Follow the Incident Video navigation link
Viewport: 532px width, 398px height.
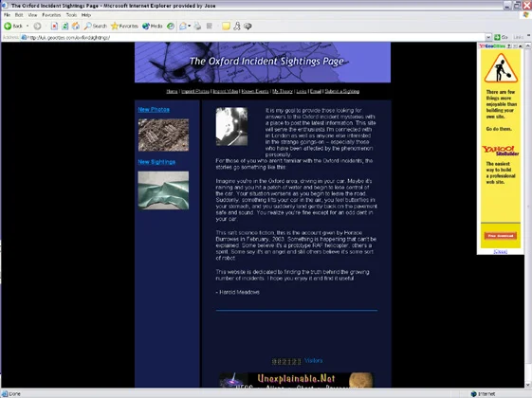point(226,91)
